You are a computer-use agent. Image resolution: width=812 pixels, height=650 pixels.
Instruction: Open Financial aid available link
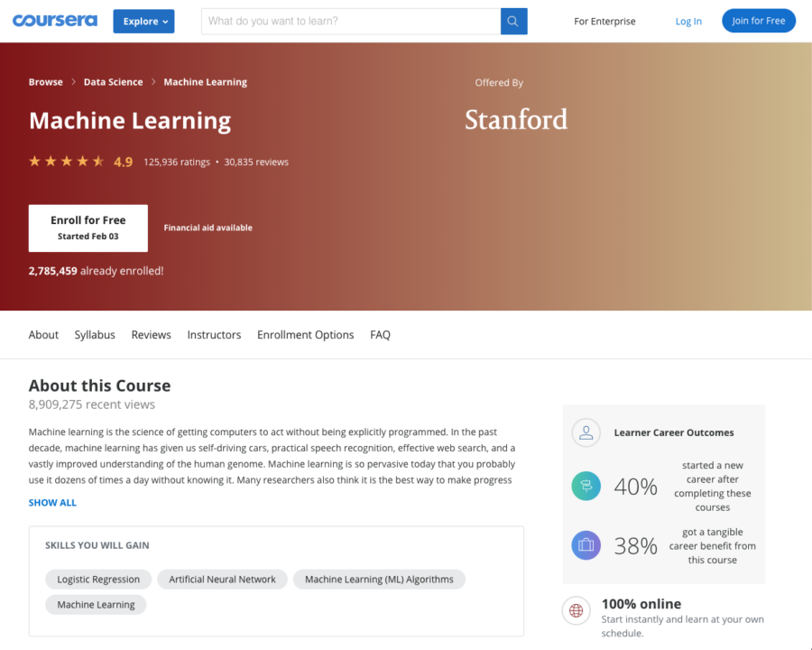(208, 227)
